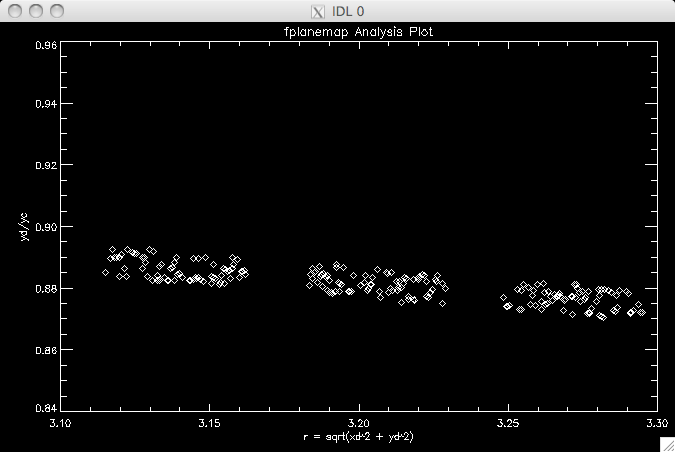
Task: Click the 0.94 y-axis tick label
Action: pyautogui.click(x=43, y=104)
